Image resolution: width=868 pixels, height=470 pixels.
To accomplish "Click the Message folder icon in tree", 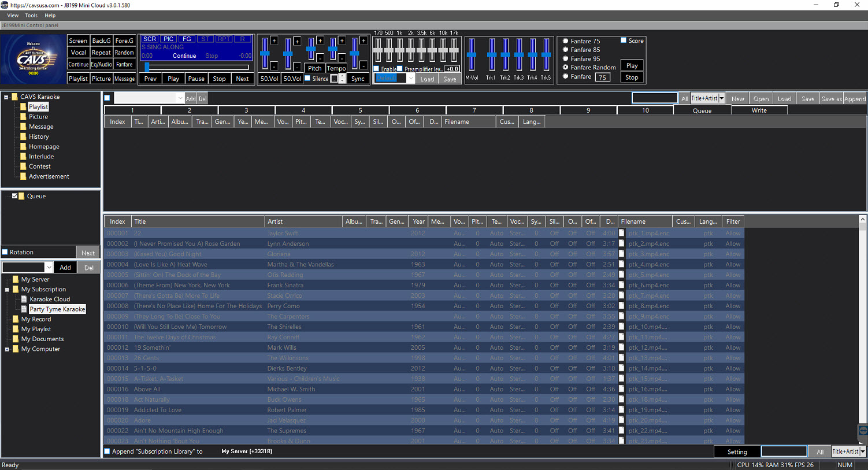I will [x=23, y=127].
